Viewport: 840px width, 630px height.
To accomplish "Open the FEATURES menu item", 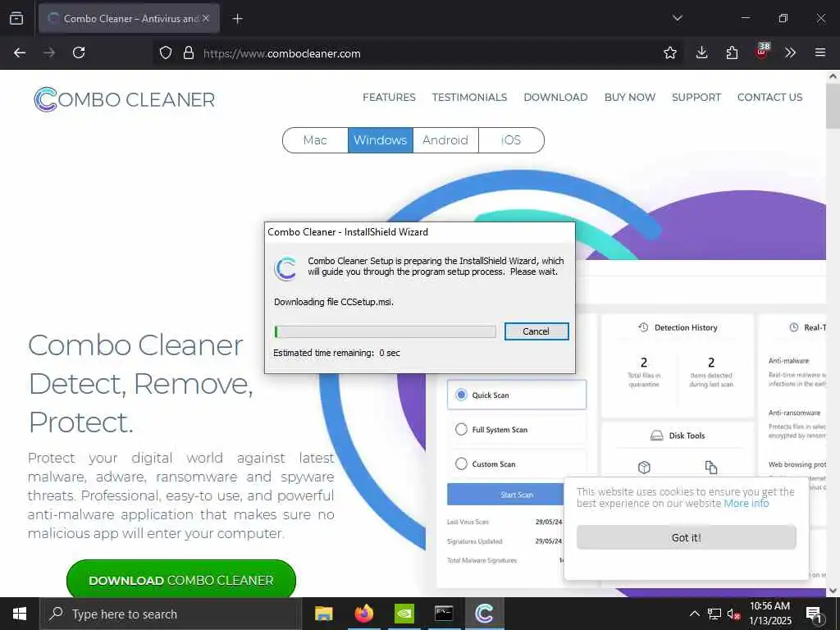I will (389, 97).
